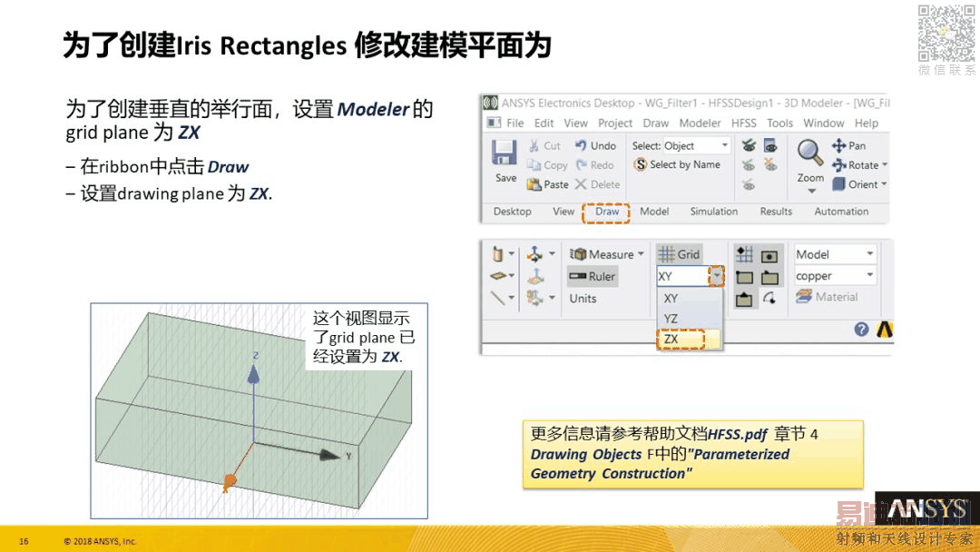Toggle the Grid display button
Image resolution: width=980 pixels, height=552 pixels.
[x=679, y=254]
